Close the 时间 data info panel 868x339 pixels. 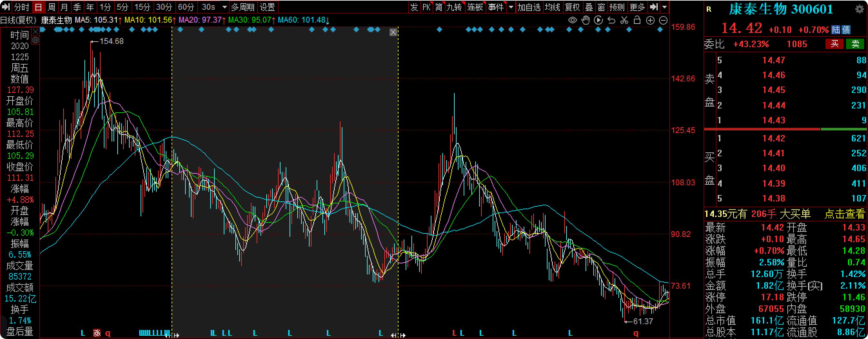35,32
